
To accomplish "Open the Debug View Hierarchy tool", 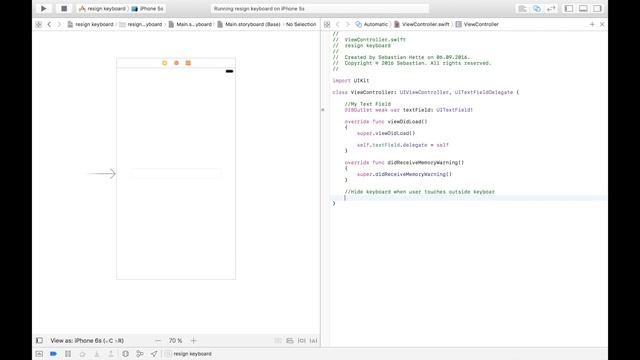I will [x=125, y=354].
